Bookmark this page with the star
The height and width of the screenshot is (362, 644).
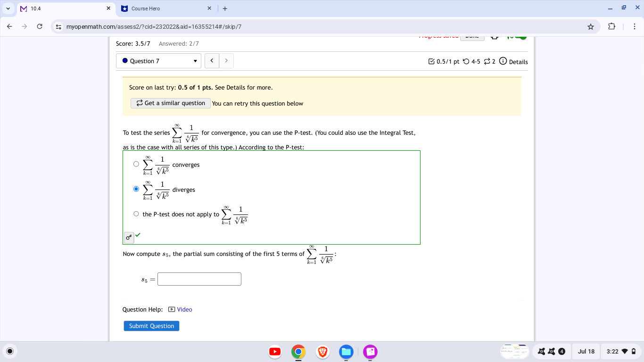591,27
